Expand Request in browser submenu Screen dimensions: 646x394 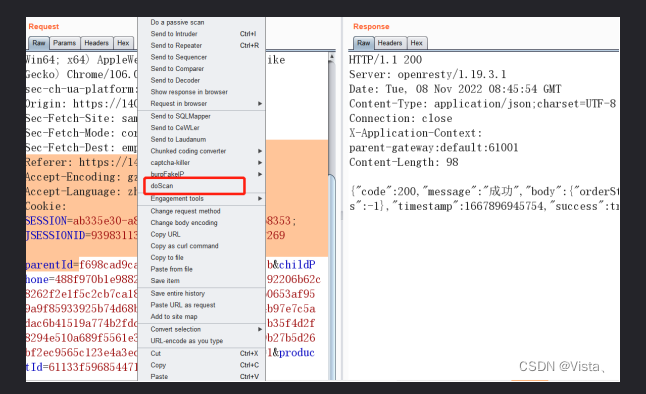pyautogui.click(x=201, y=103)
